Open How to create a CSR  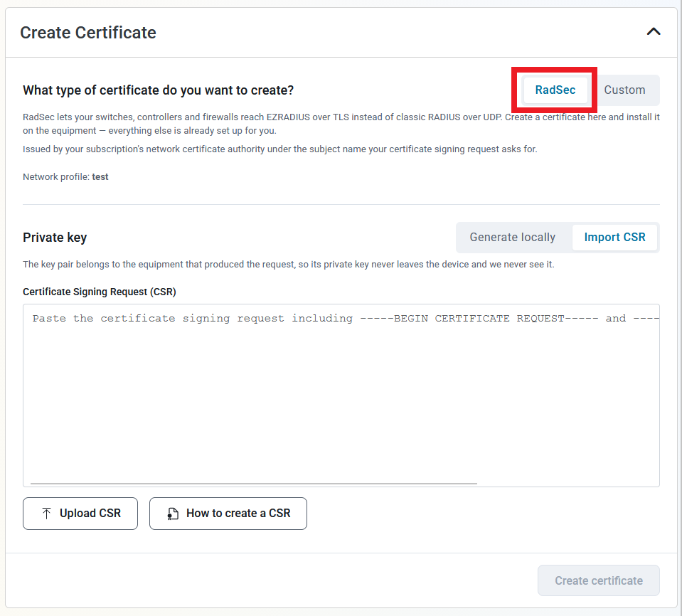(x=228, y=514)
